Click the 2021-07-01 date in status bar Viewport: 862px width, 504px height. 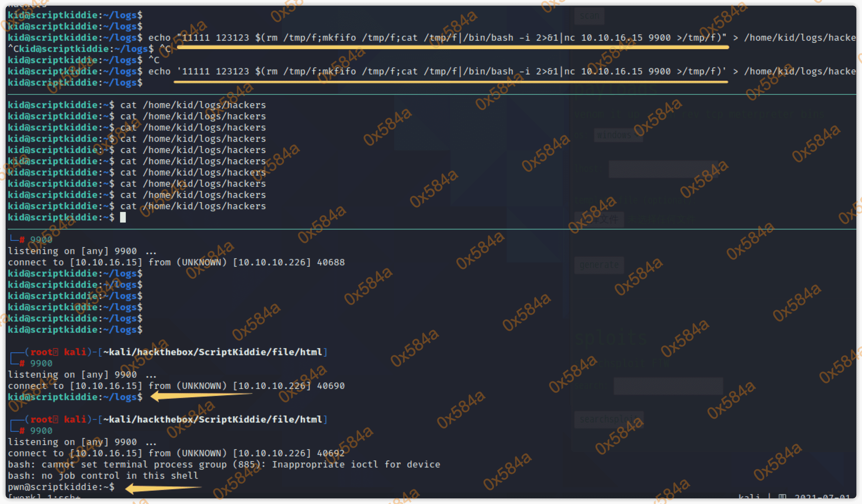822,496
